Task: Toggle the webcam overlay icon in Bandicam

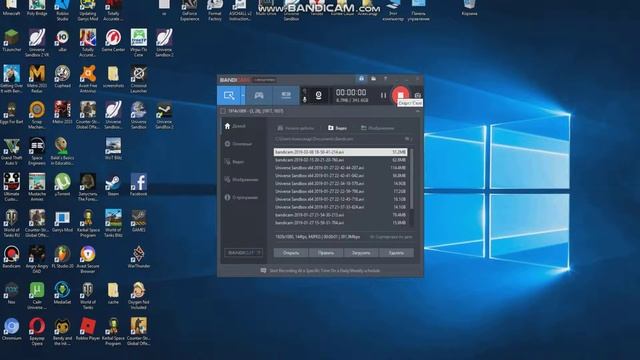Action: click(318, 96)
